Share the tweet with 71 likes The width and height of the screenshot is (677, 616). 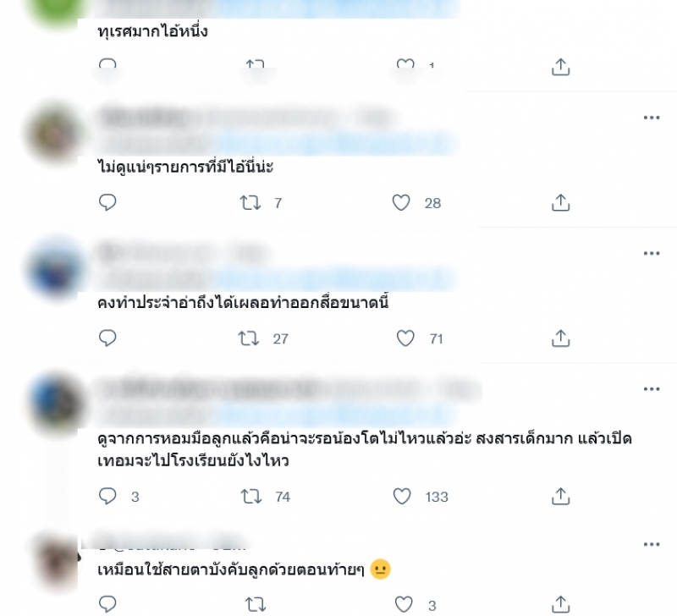[560, 338]
